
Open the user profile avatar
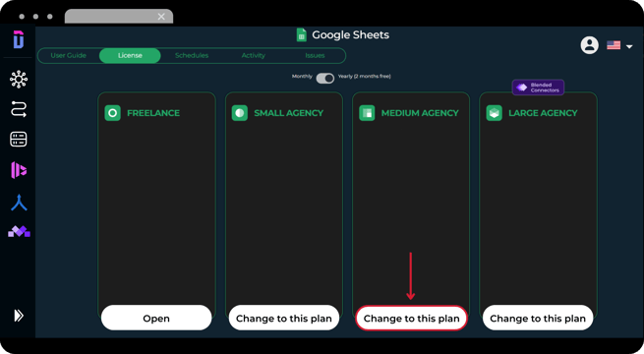pyautogui.click(x=589, y=45)
